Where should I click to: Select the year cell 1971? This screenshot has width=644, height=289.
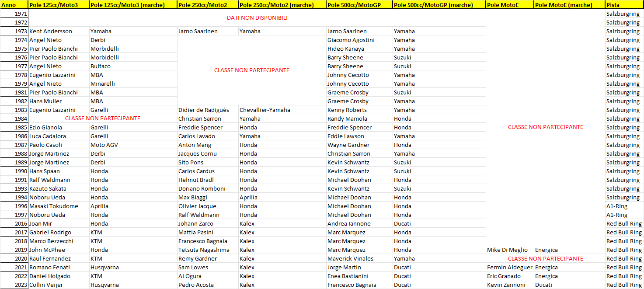coord(14,14)
